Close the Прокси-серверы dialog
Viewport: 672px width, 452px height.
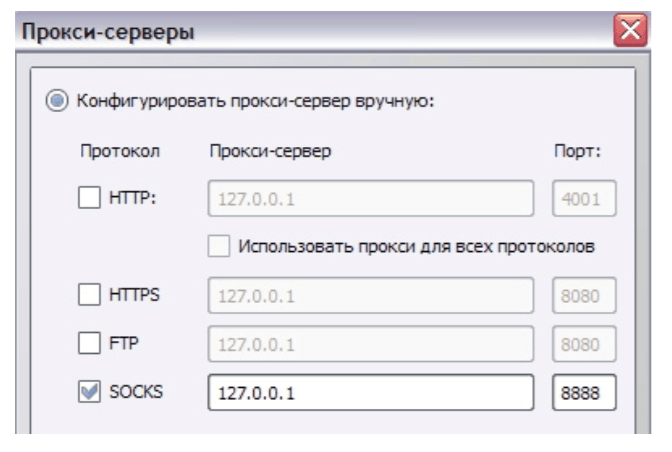[x=631, y=31]
